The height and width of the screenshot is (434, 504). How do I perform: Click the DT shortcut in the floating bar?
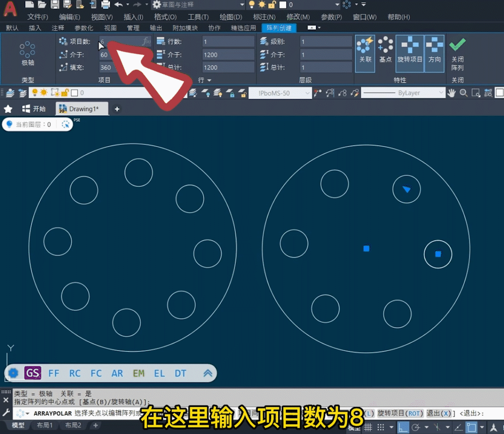pyautogui.click(x=180, y=373)
